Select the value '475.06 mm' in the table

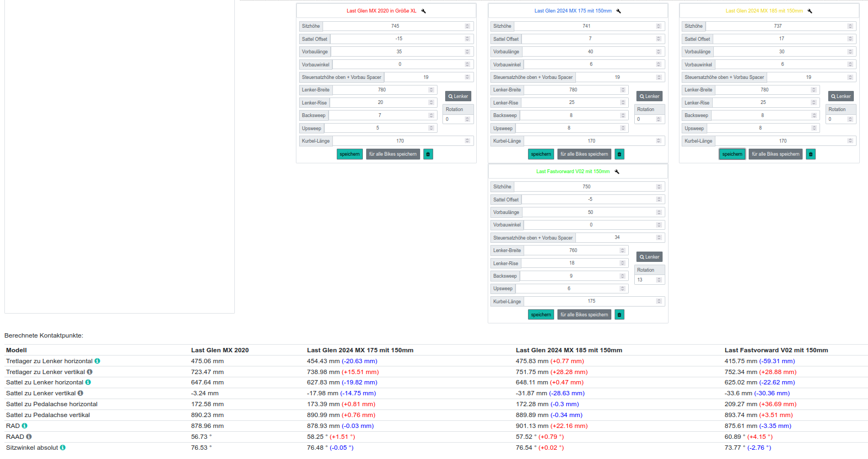click(x=207, y=361)
